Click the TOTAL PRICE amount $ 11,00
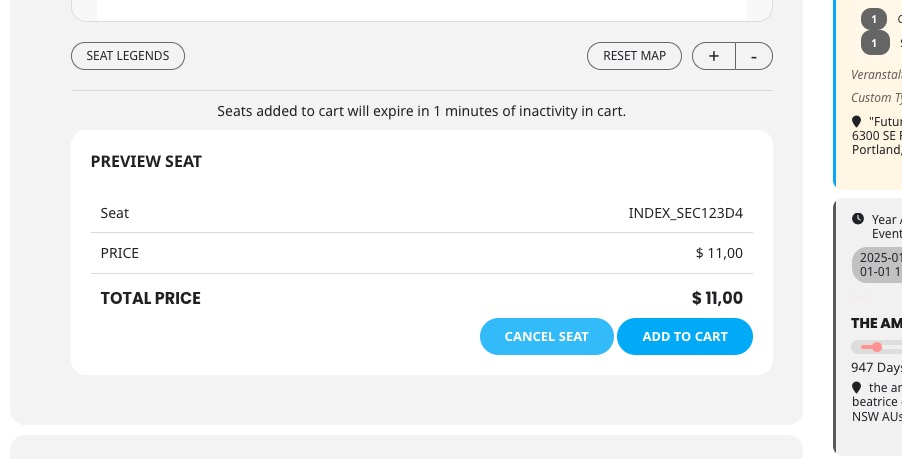Viewport: 902px width, 459px height. tap(717, 298)
